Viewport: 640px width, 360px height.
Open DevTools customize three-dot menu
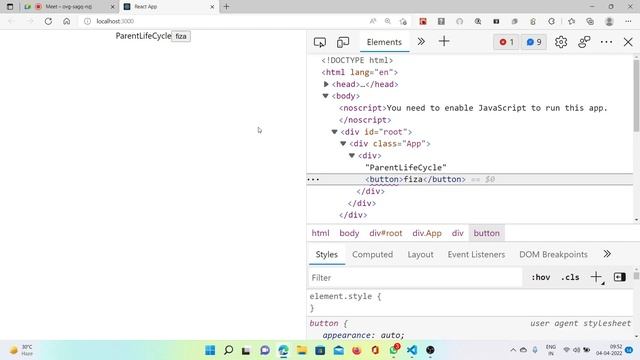click(607, 42)
